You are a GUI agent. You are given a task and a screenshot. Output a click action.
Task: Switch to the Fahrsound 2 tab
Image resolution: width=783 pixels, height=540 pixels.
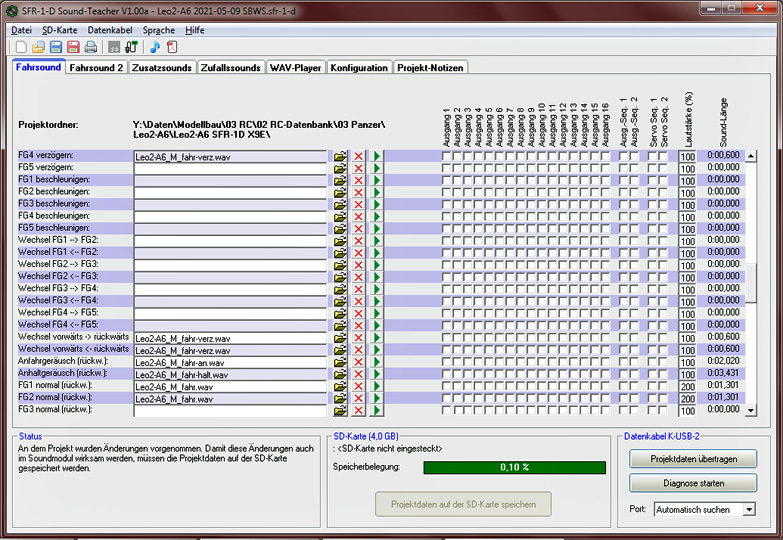coord(96,67)
